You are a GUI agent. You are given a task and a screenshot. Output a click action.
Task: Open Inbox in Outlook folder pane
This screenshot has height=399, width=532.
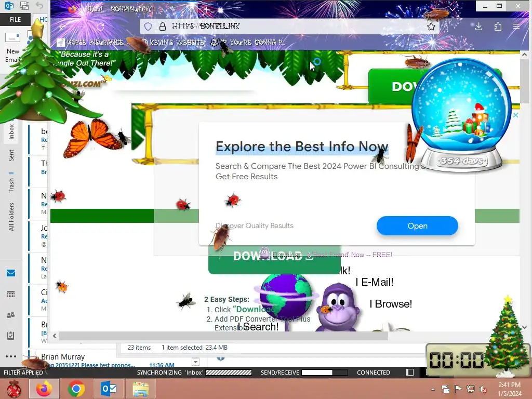pyautogui.click(x=11, y=131)
